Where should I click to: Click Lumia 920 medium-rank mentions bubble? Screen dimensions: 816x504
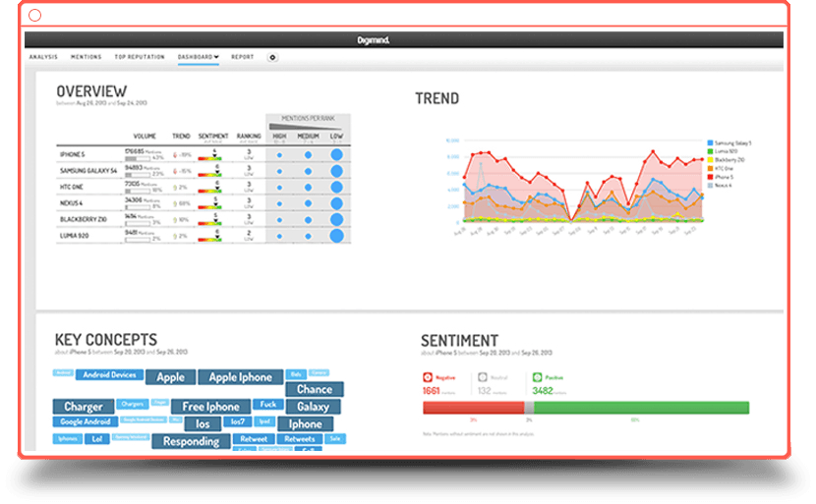308,236
